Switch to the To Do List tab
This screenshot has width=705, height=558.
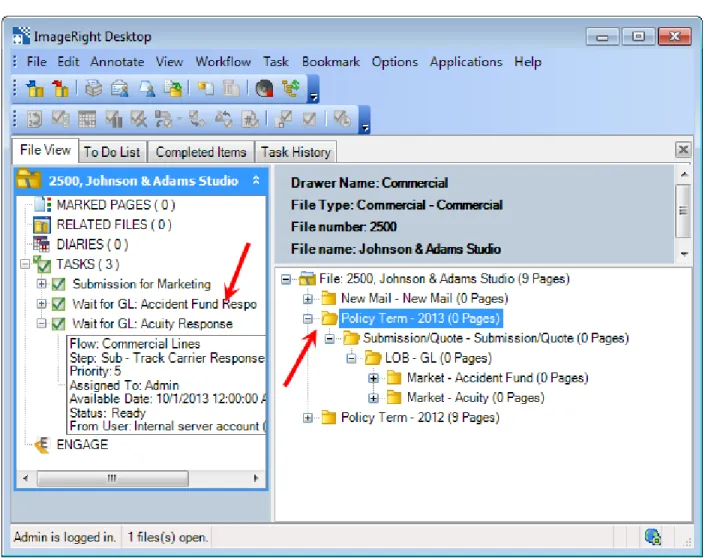112,152
